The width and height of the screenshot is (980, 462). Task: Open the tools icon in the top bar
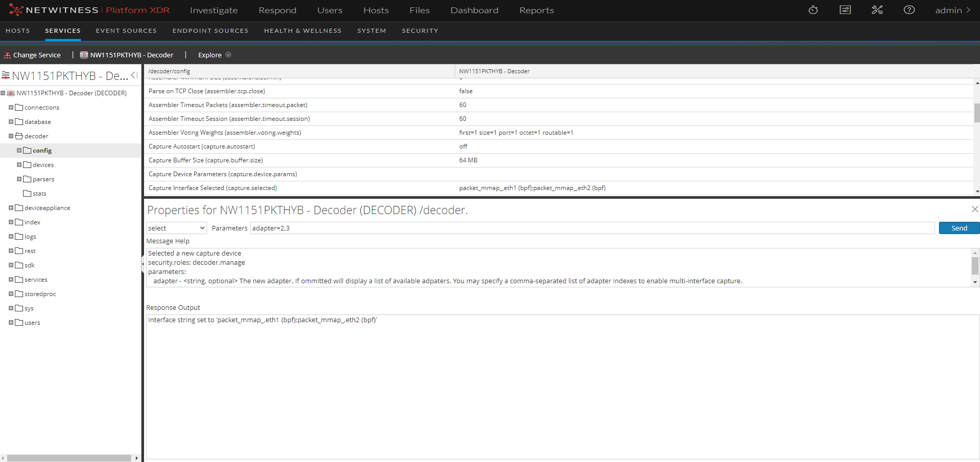pos(877,10)
